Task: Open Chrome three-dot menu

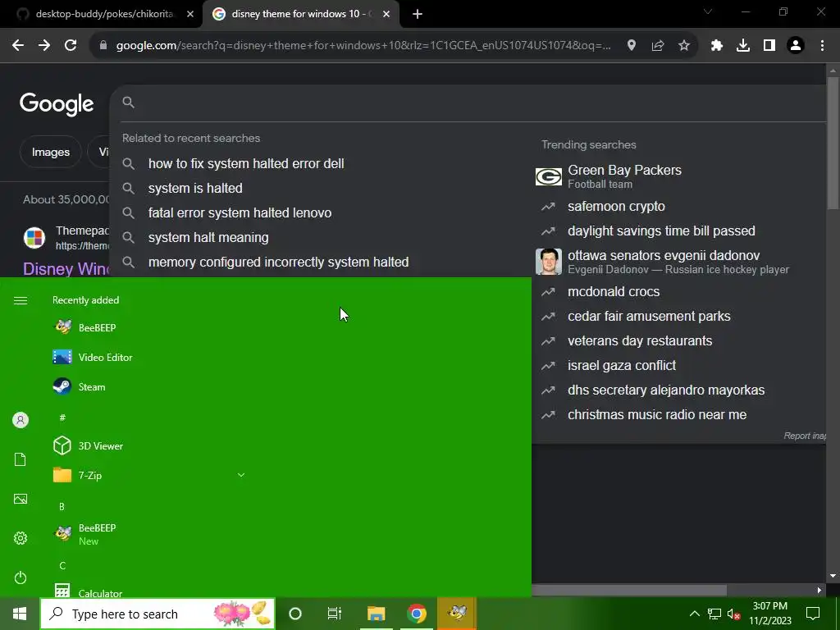Action: point(822,46)
